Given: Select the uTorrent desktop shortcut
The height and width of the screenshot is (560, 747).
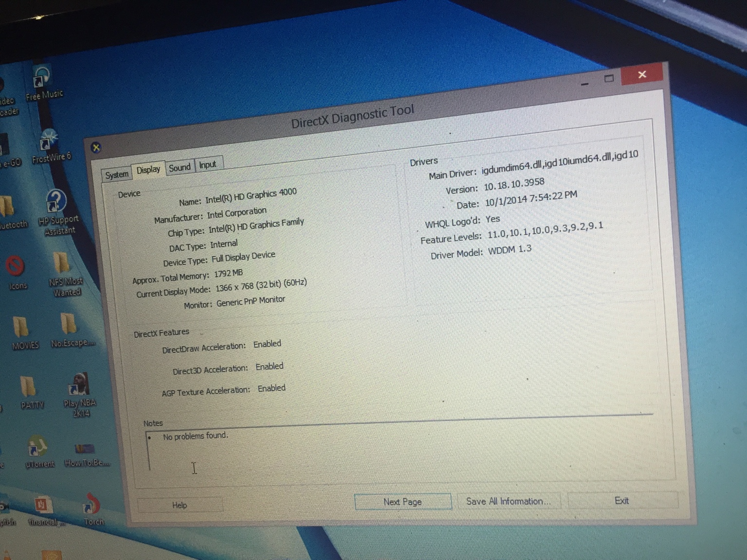Looking at the screenshot, I should (39, 452).
